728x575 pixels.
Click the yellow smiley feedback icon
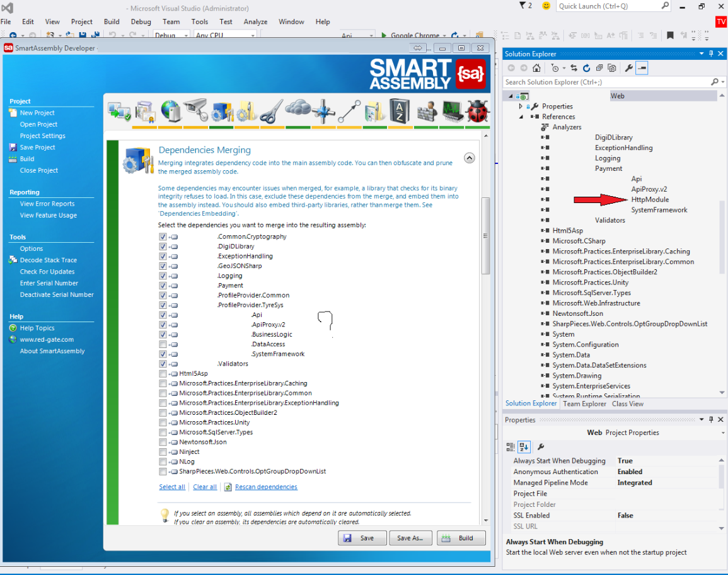546,6
